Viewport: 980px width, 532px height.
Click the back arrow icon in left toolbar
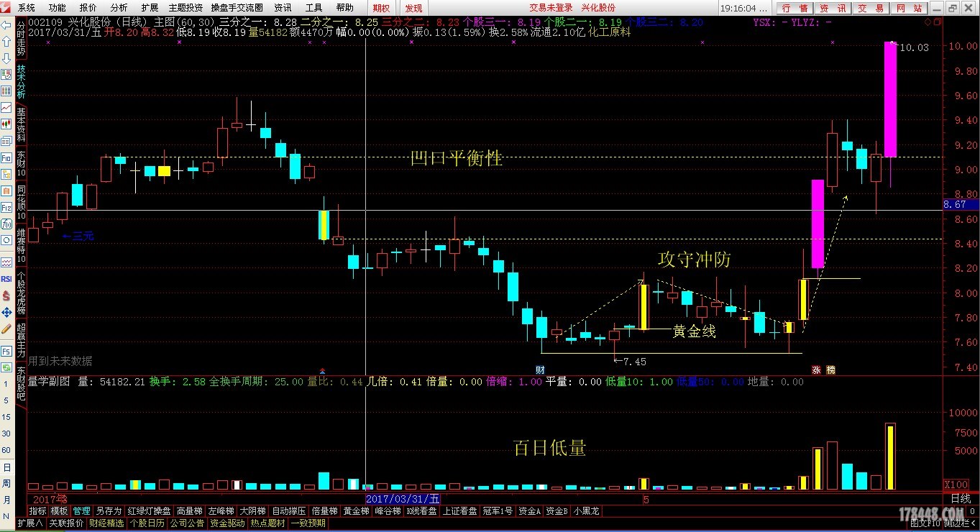6,25
